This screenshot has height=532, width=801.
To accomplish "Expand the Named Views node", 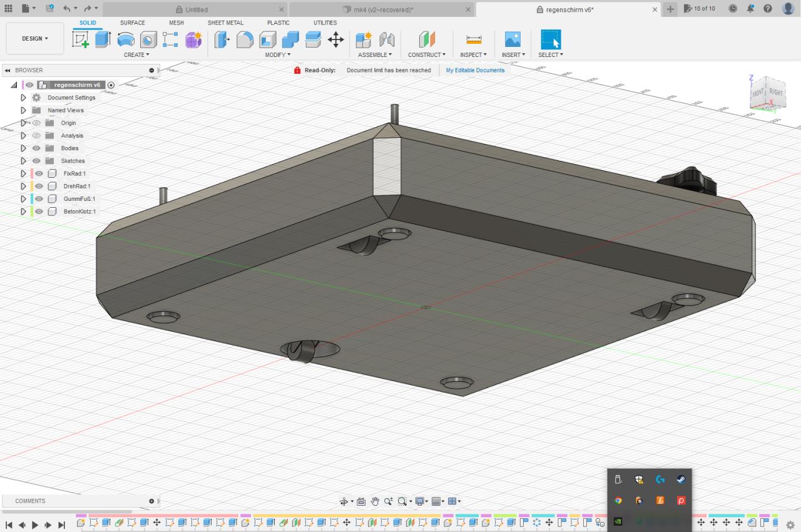I will pyautogui.click(x=23, y=110).
